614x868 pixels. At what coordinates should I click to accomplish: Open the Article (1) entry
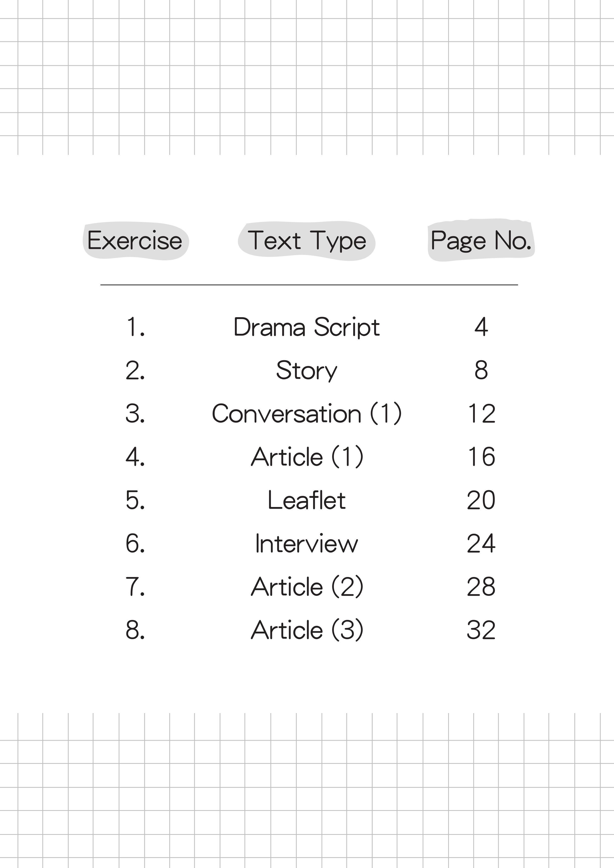tap(307, 457)
